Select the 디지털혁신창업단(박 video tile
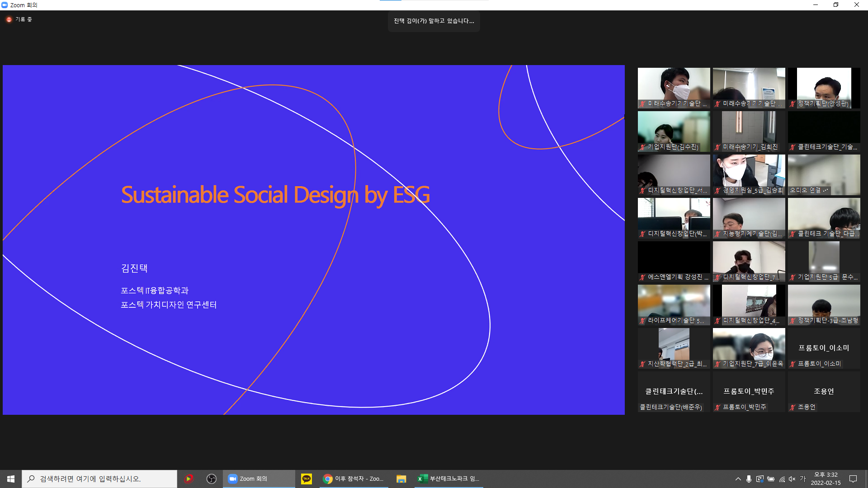The width and height of the screenshot is (868, 488). pos(674,218)
